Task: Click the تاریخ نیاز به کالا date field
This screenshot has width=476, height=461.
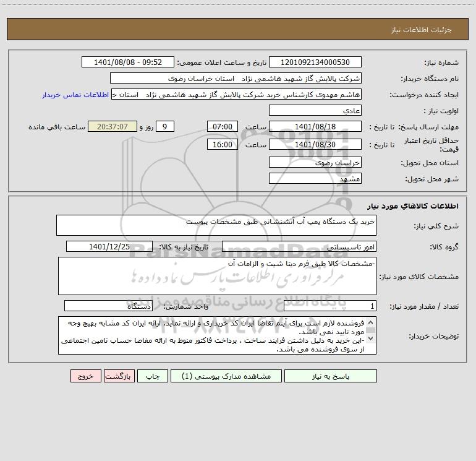Action: pos(109,246)
